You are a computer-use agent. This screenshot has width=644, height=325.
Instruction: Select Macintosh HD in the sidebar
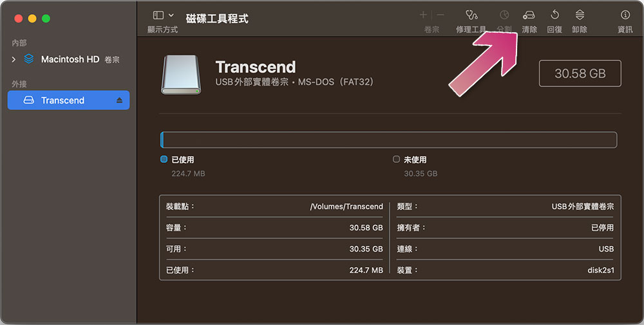[x=70, y=59]
